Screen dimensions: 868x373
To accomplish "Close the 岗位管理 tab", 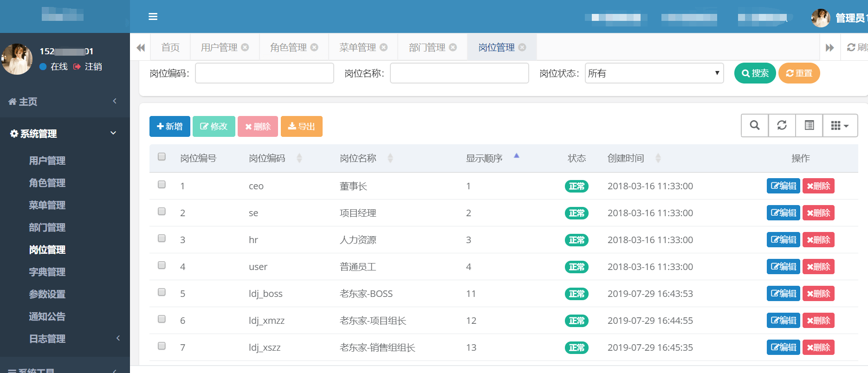I will click(522, 47).
